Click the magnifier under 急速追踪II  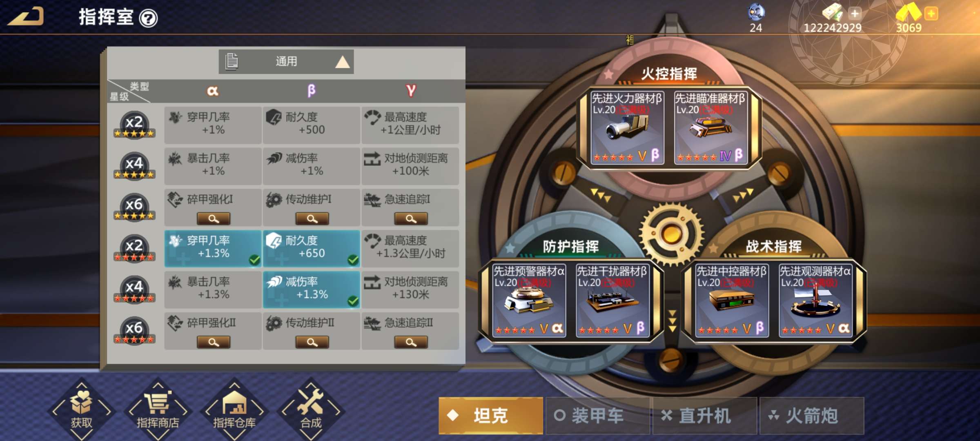click(411, 342)
